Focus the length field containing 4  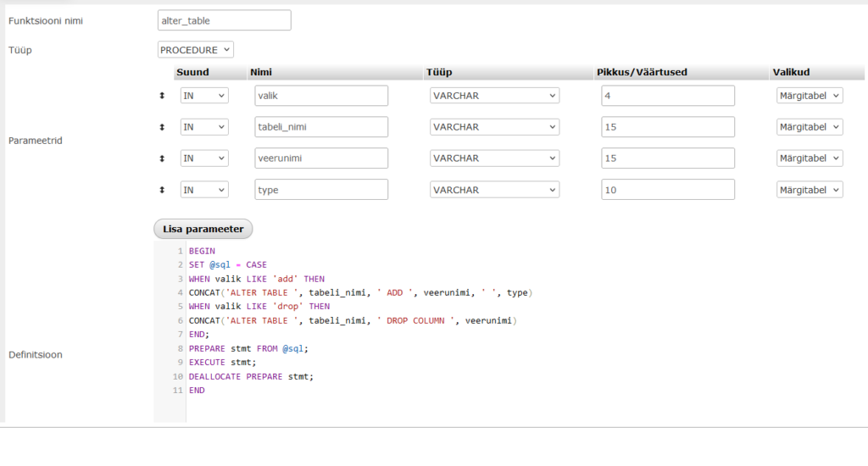tap(667, 96)
